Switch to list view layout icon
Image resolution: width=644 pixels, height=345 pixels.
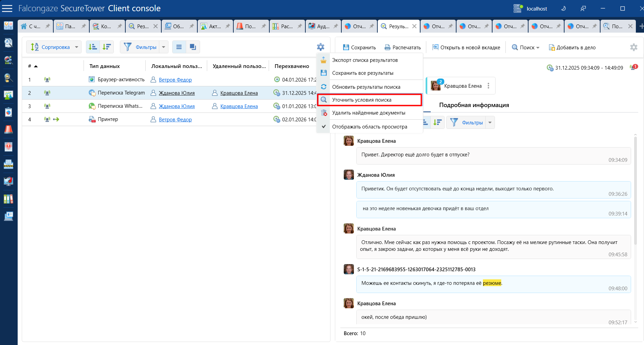click(179, 47)
